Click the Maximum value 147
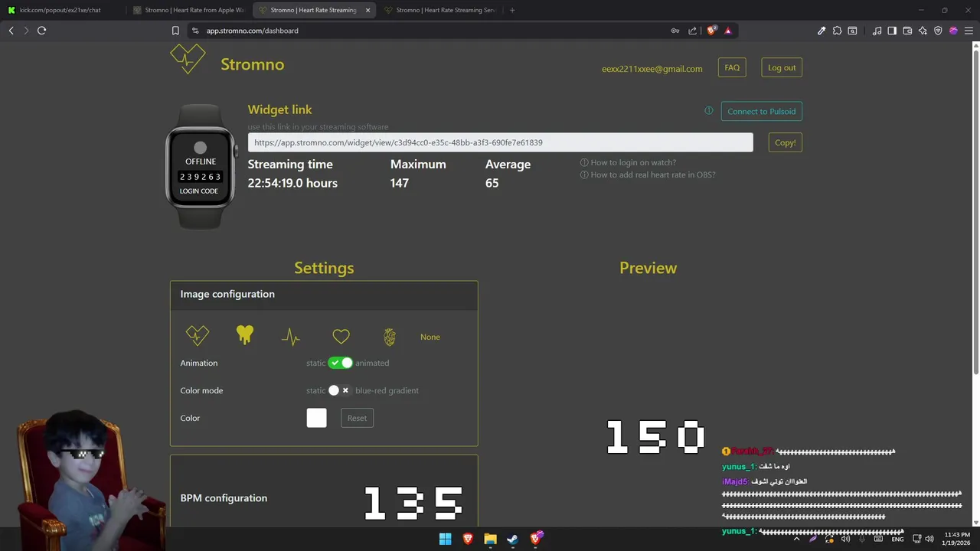The height and width of the screenshot is (551, 980). [x=400, y=183]
